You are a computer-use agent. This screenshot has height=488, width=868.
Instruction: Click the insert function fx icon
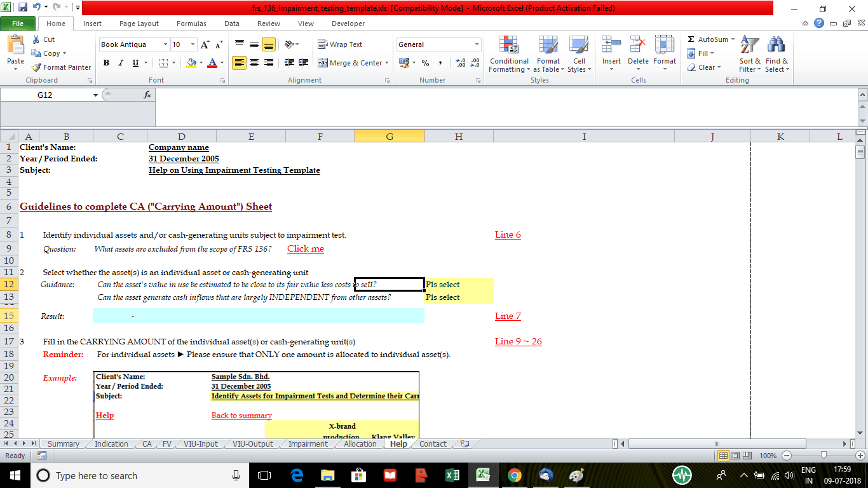(x=147, y=95)
